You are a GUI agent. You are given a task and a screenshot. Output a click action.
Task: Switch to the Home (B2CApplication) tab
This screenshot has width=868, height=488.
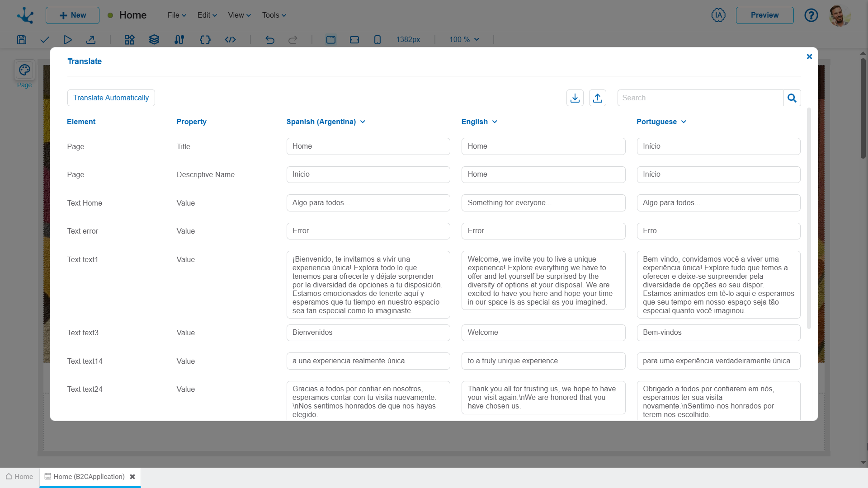pyautogui.click(x=89, y=477)
